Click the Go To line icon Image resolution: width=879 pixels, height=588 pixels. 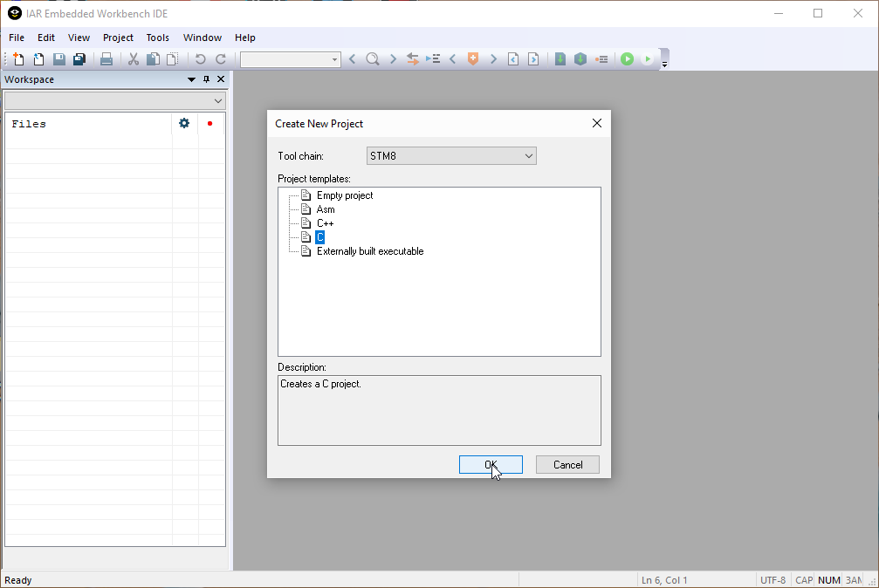point(433,58)
